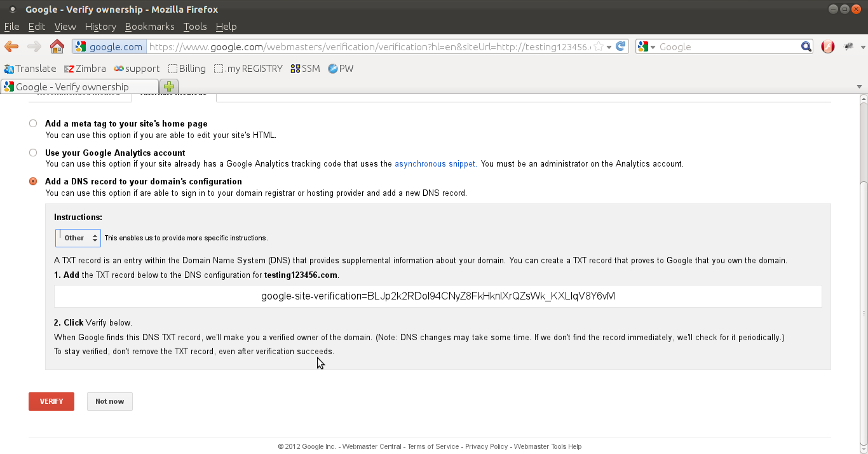This screenshot has height=454, width=868.
Task: Open the Other instructions provider dropdown
Action: 78,238
